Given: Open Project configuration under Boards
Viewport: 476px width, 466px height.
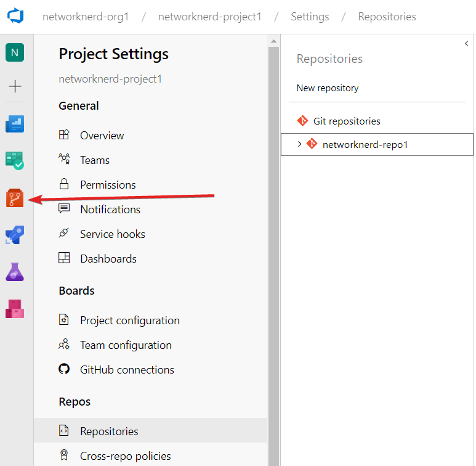Looking at the screenshot, I should 130,321.
